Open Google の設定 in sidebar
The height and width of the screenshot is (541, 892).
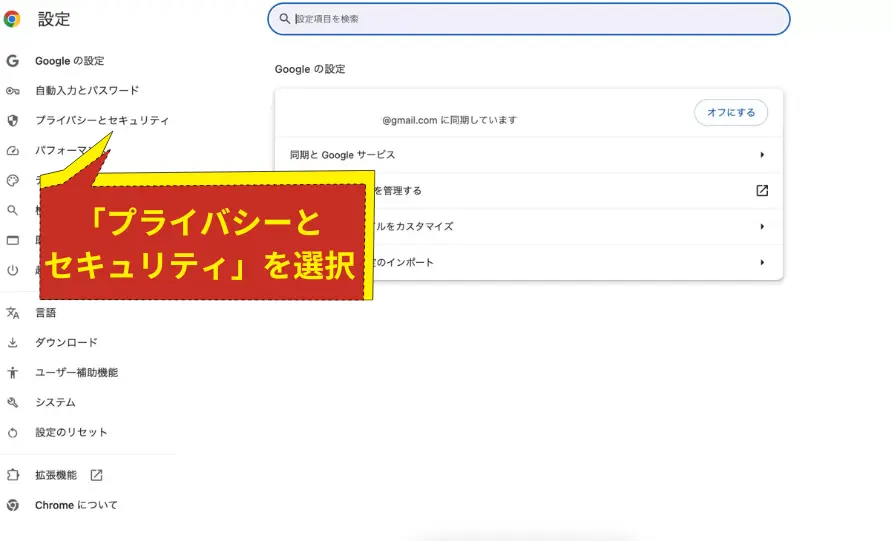pyautogui.click(x=69, y=61)
